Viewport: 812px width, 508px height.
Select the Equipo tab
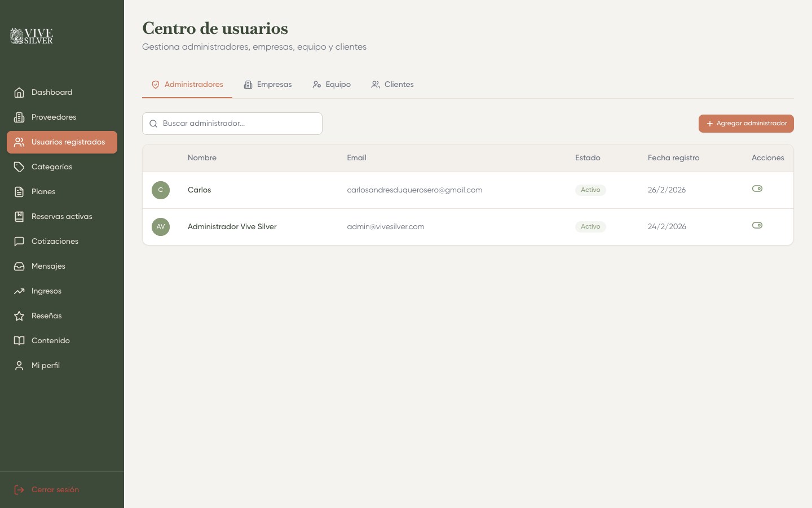click(332, 84)
